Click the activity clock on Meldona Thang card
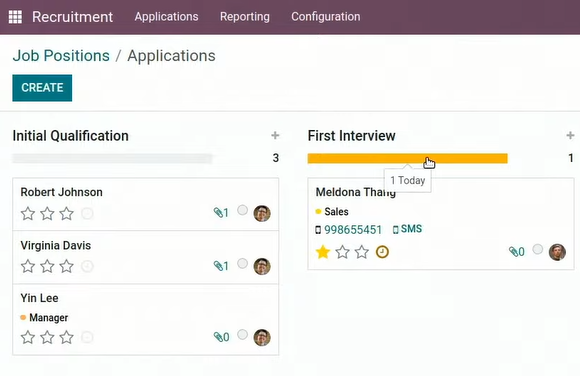Image resolution: width=580 pixels, height=376 pixels. coord(382,252)
